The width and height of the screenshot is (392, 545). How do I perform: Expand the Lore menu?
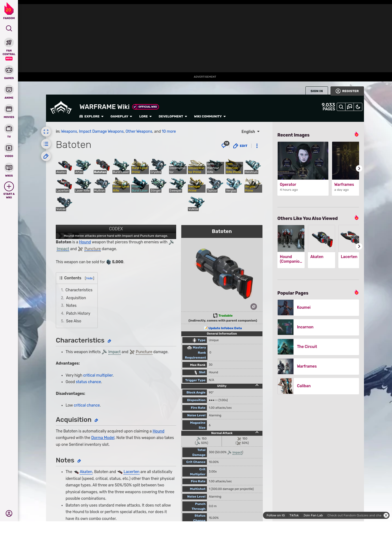[145, 116]
